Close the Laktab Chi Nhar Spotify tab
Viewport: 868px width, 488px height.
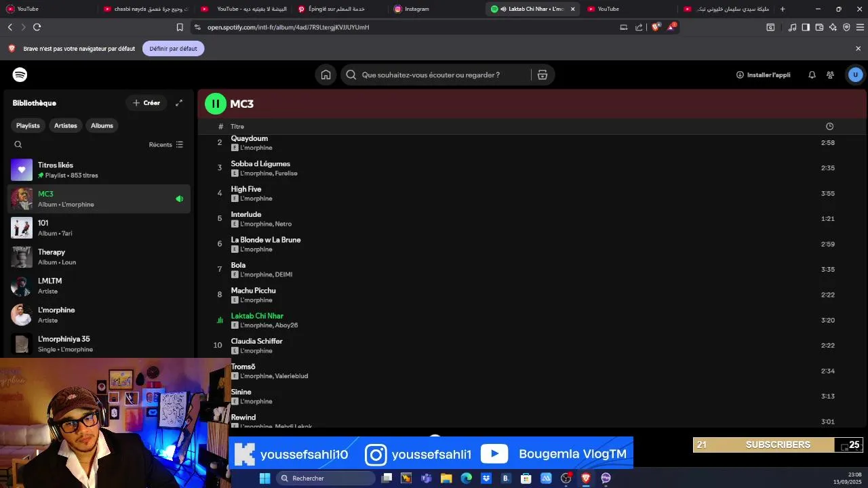pyautogui.click(x=573, y=9)
